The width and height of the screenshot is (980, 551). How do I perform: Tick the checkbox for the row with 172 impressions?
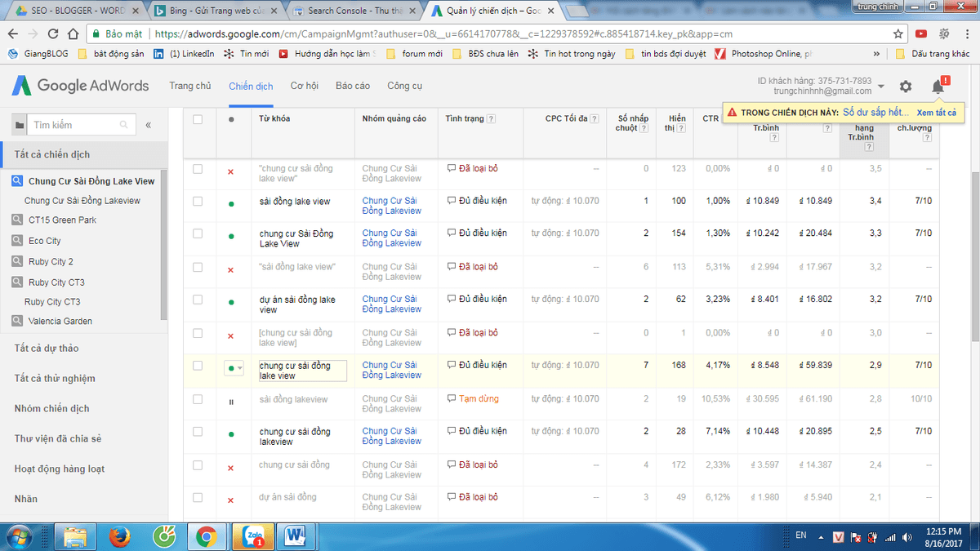click(198, 465)
